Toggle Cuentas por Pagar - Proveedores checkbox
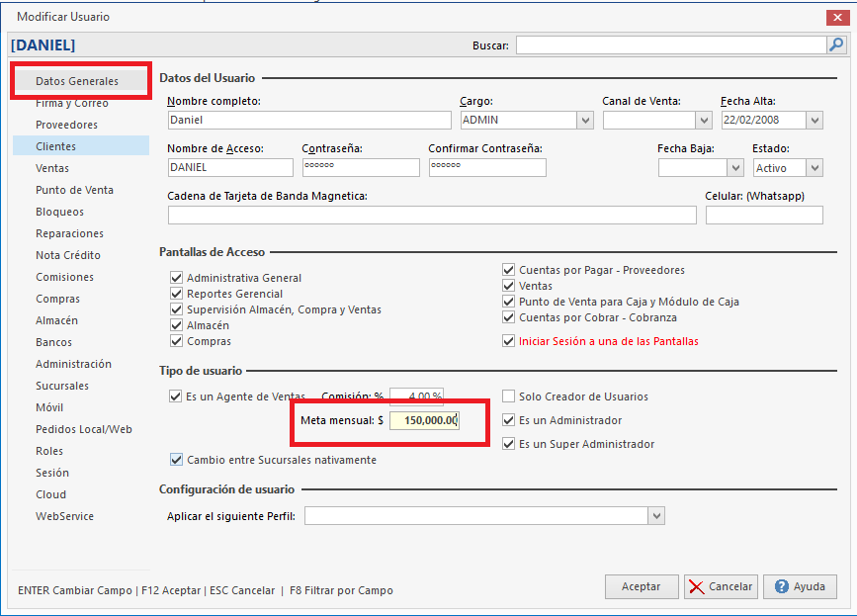This screenshot has height=616, width=857. pos(508,270)
